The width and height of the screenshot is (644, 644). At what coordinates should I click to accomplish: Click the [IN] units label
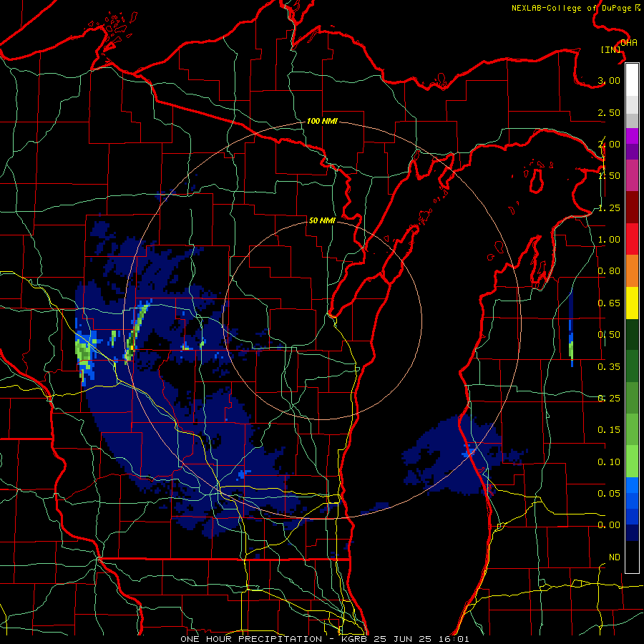(x=610, y=49)
